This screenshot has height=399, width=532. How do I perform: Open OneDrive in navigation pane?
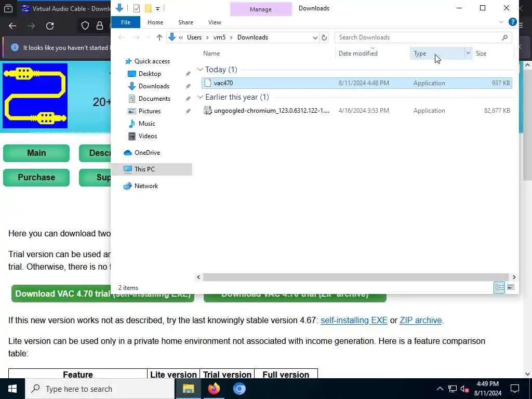(147, 153)
